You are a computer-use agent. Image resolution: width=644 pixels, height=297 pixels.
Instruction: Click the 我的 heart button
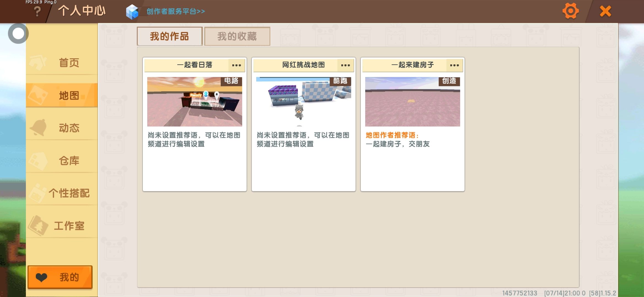coord(60,277)
